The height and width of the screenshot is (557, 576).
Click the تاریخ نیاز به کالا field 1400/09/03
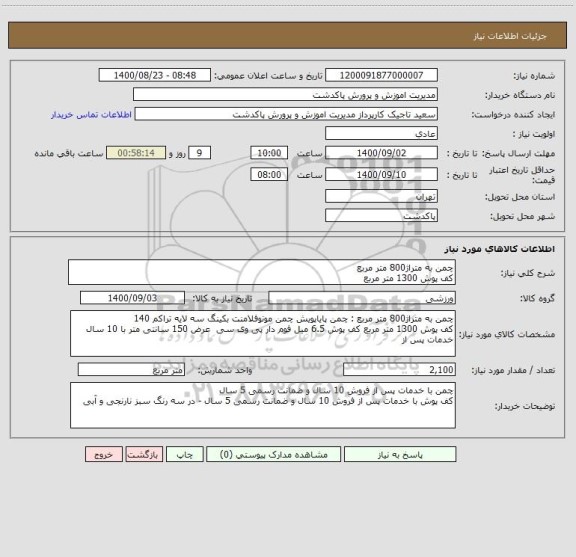132,298
